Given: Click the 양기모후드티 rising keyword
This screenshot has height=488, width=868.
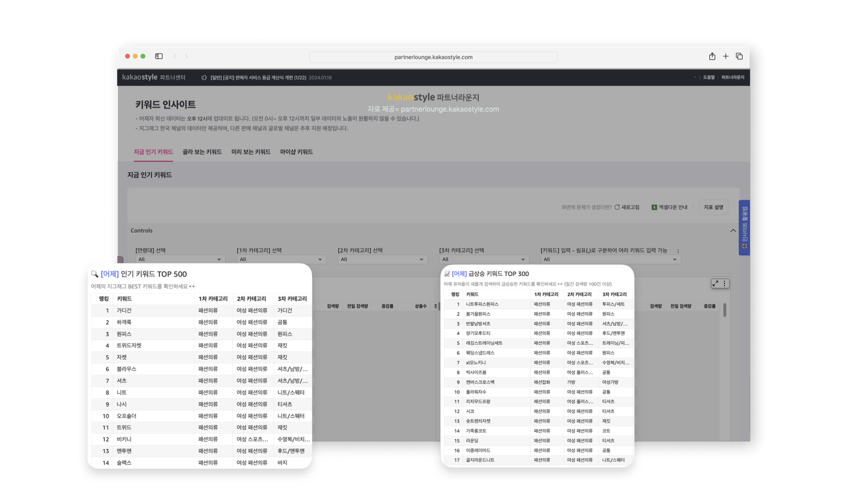Looking at the screenshot, I should (x=478, y=333).
